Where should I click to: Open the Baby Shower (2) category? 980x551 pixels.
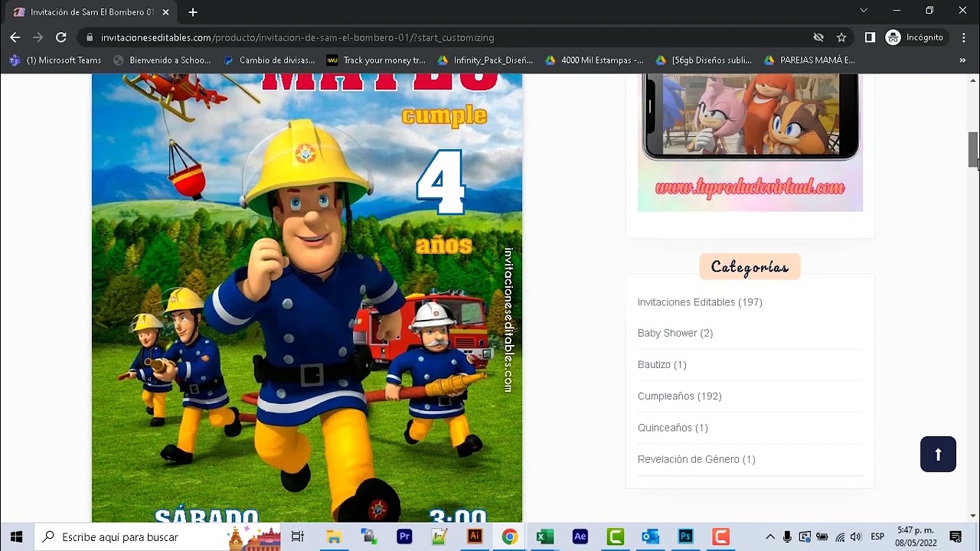[x=675, y=333]
